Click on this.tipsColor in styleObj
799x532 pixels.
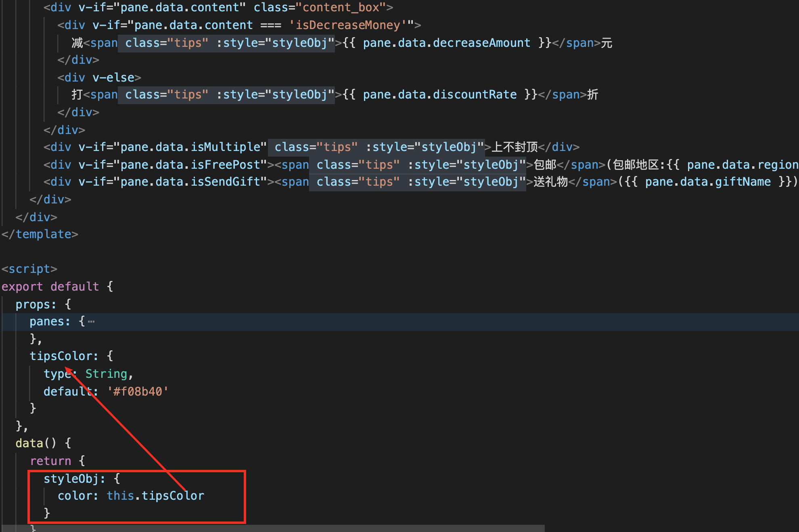pyautogui.click(x=155, y=495)
